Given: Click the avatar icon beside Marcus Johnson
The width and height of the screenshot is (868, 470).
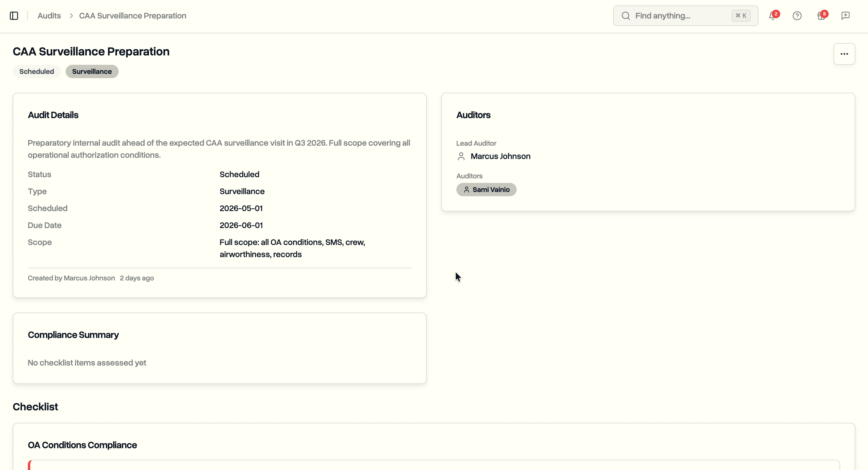Looking at the screenshot, I should [x=461, y=156].
